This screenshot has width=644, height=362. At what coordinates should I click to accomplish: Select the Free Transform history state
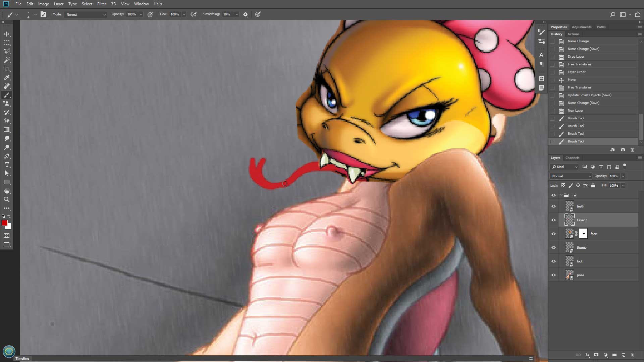pos(579,64)
